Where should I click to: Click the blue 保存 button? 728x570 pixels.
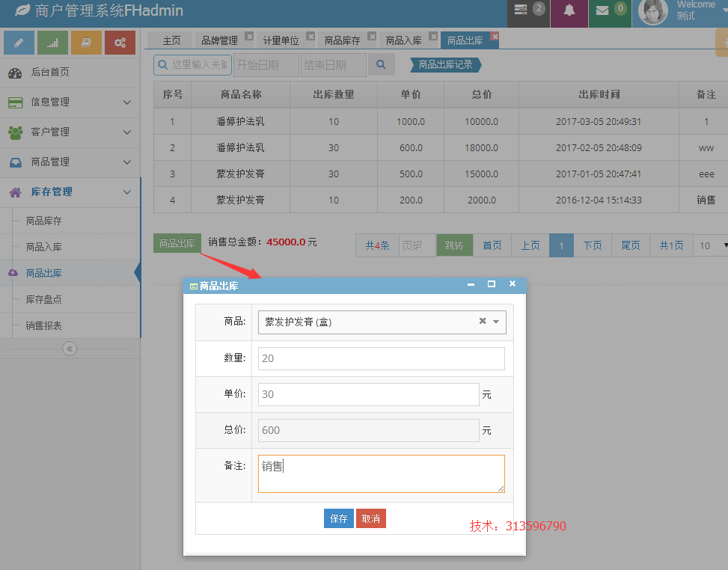338,518
